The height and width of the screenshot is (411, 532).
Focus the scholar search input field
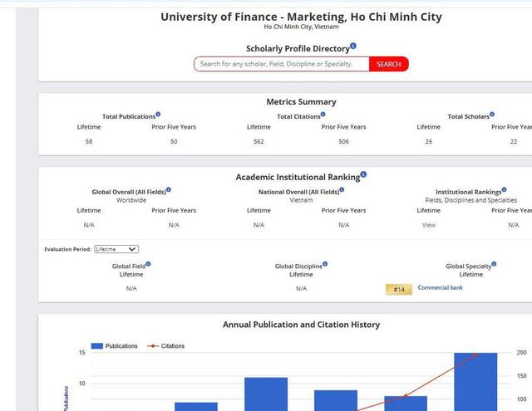tap(282, 64)
